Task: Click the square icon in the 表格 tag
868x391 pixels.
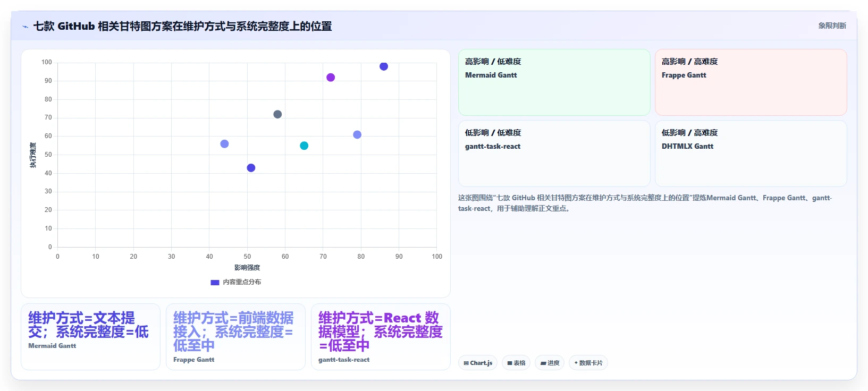Action: click(x=510, y=363)
